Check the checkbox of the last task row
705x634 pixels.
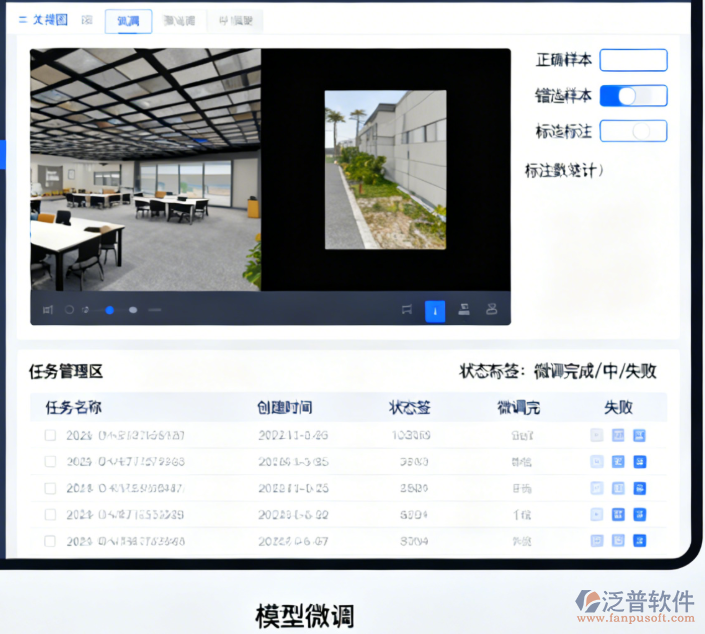click(x=50, y=541)
